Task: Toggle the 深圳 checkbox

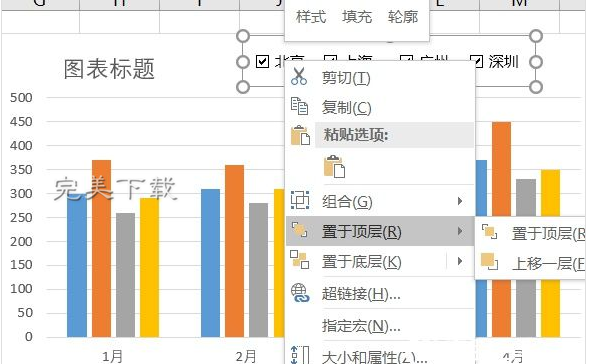Action: 477,61
